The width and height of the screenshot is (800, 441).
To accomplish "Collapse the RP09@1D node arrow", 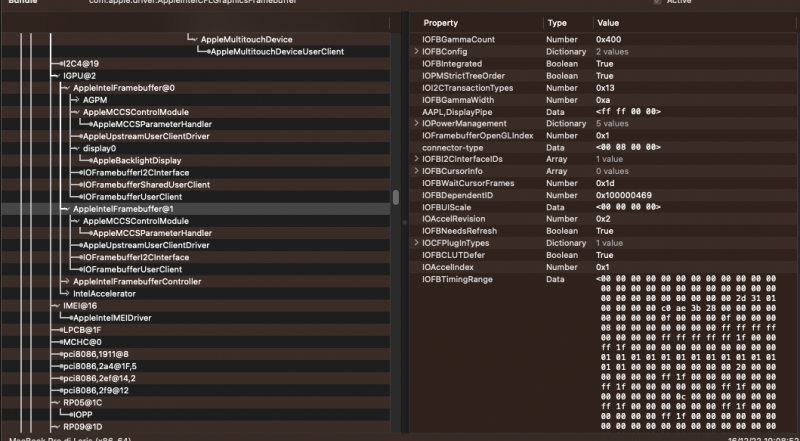I will tap(56, 427).
